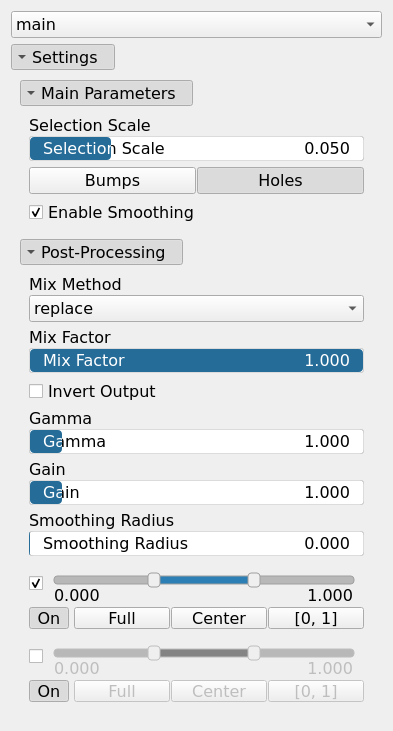
Task: Click the left handle of the blue range slider
Action: point(154,580)
